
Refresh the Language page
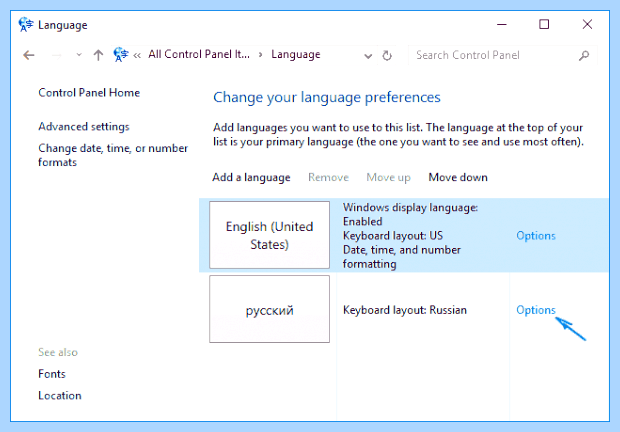pyautogui.click(x=387, y=55)
